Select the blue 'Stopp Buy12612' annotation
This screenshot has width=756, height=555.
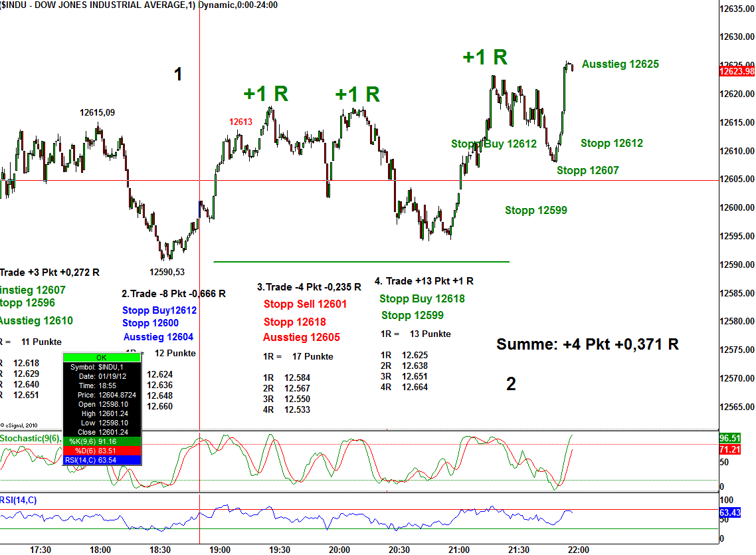[159, 310]
